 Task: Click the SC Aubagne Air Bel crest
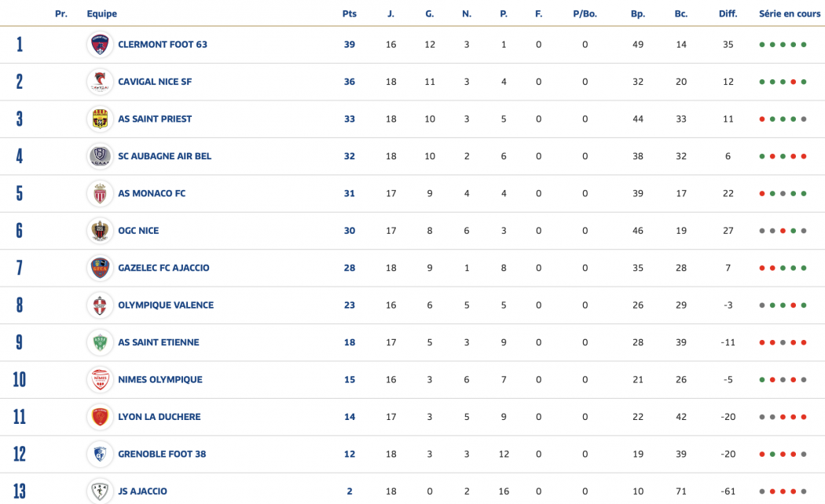(100, 156)
